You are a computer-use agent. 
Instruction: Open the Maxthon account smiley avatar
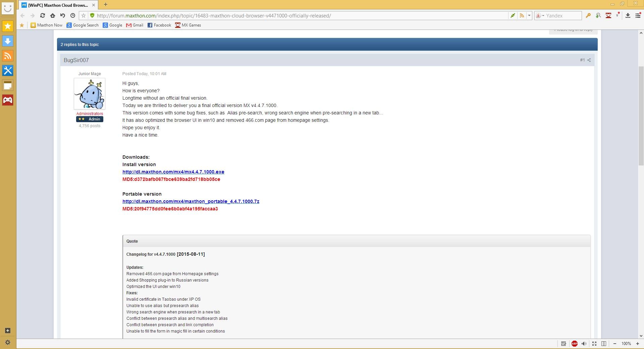[8, 8]
